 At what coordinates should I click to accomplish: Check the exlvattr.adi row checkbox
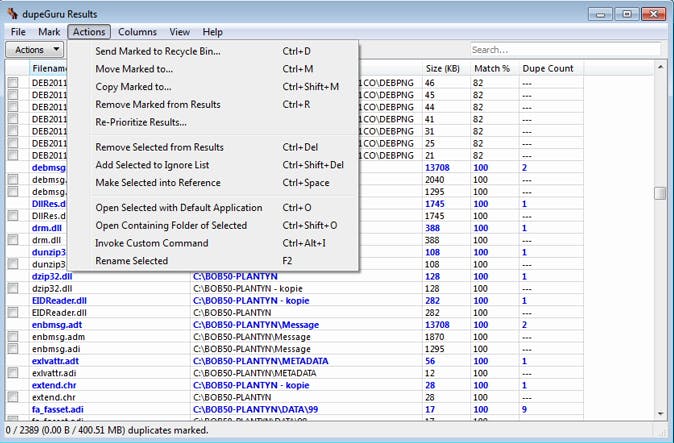pos(14,373)
